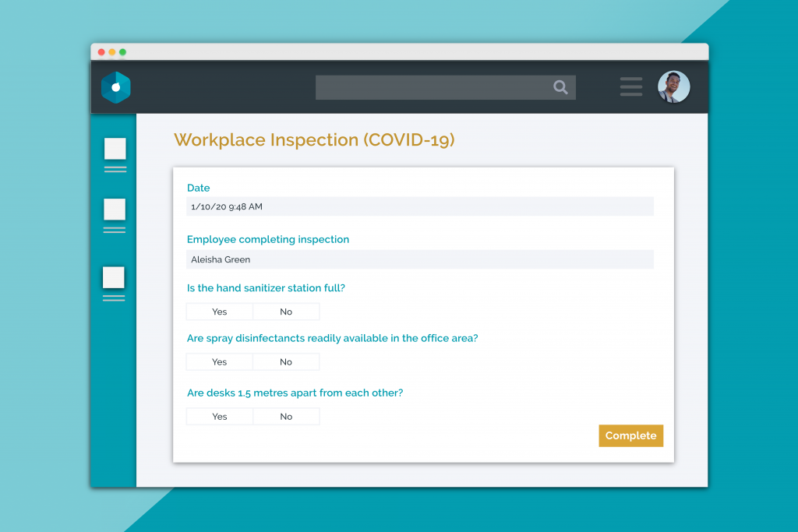
Task: Click the Workplace Inspection (COVID-19) heading
Action: tap(313, 140)
